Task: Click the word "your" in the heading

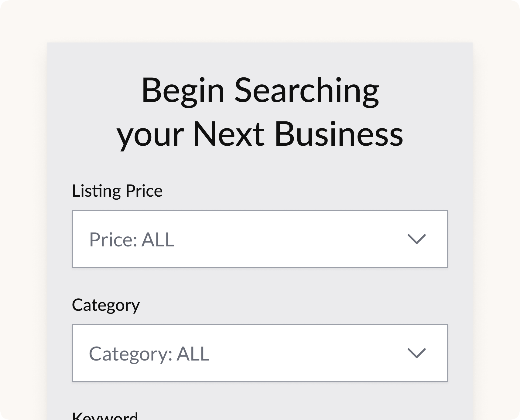Action: click(x=151, y=135)
